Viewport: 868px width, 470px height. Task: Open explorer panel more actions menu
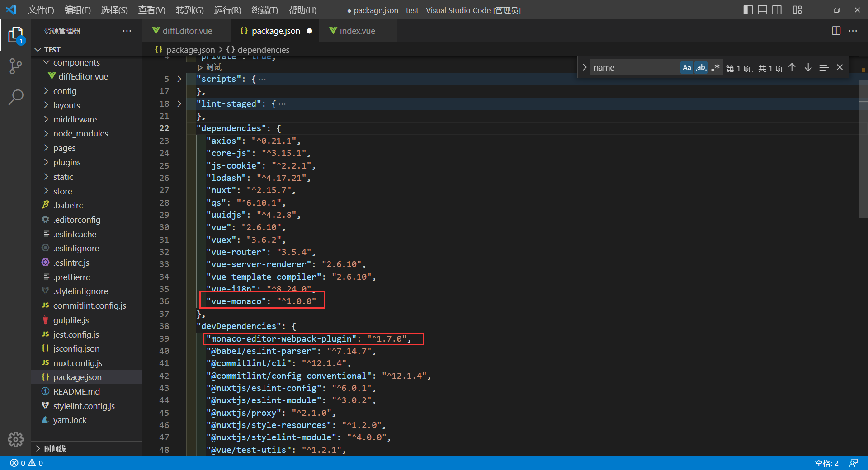tap(127, 31)
